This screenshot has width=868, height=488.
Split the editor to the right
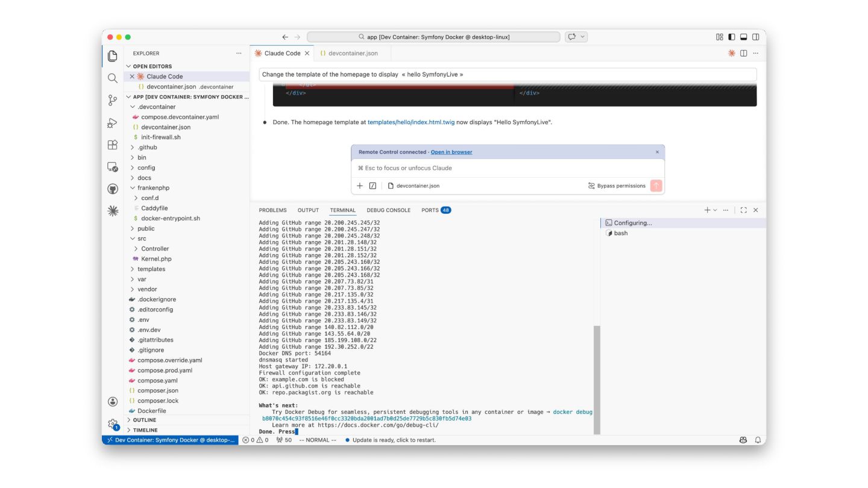[x=744, y=53]
